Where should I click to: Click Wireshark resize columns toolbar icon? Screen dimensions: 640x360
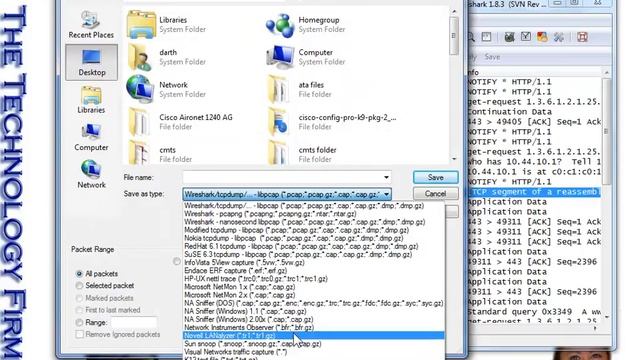click(x=487, y=37)
